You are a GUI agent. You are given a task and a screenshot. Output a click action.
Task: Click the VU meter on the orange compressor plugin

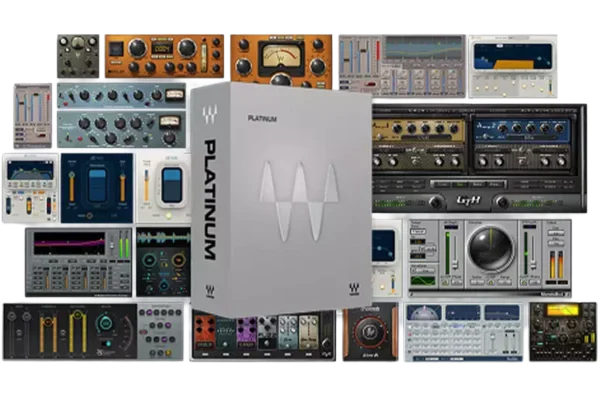tap(281, 57)
